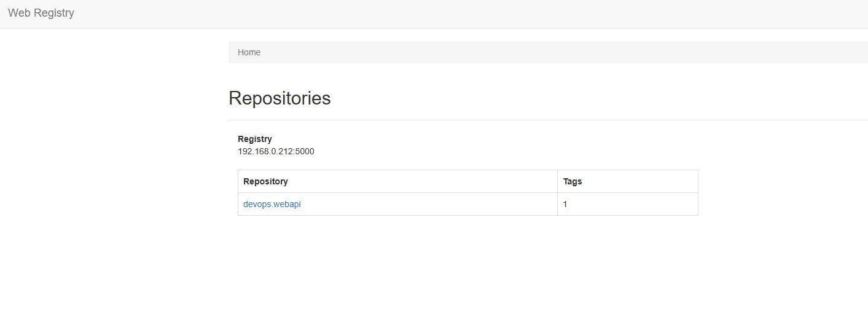
Task: Click empty space right of devops.webapi link
Action: [430, 205]
